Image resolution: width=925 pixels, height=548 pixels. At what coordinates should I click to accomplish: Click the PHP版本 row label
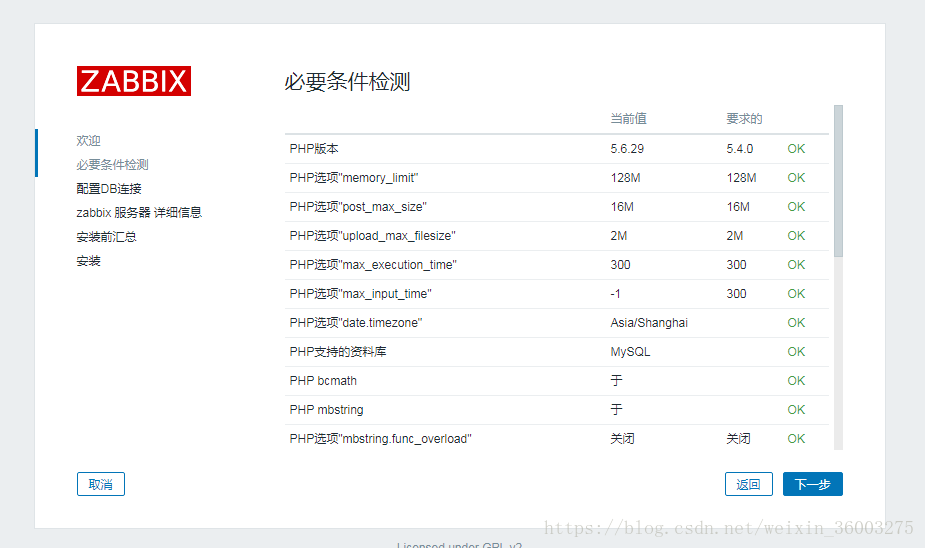[x=314, y=149]
